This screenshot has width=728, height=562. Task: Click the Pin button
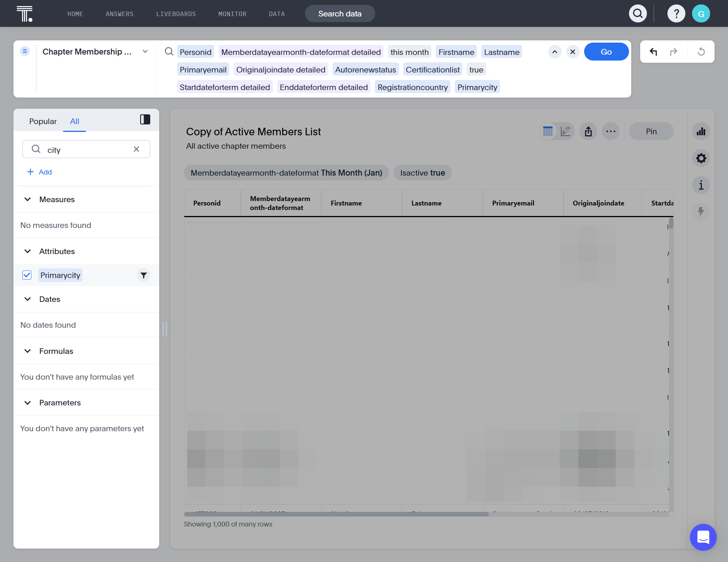tap(651, 132)
